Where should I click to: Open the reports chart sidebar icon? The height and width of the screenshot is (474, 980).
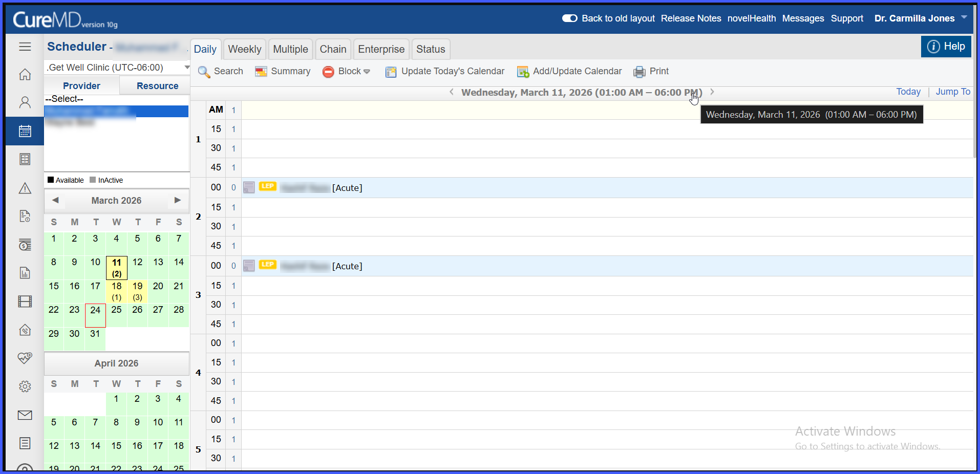pyautogui.click(x=25, y=273)
